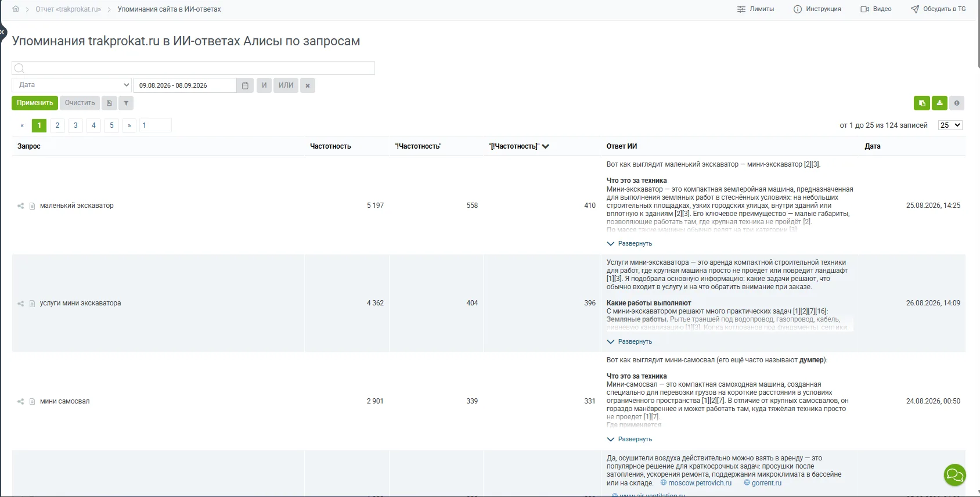Toggle the ИЛИ logical operator
Viewport: 980px width, 497px height.
(x=286, y=85)
